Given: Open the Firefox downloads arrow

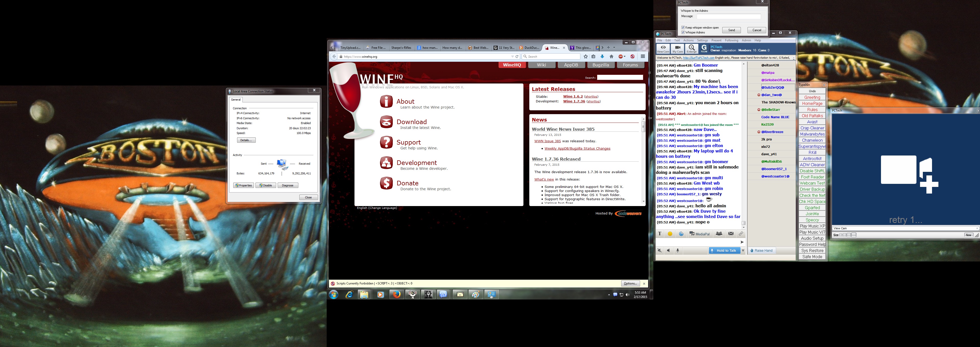Looking at the screenshot, I should pyautogui.click(x=602, y=56).
